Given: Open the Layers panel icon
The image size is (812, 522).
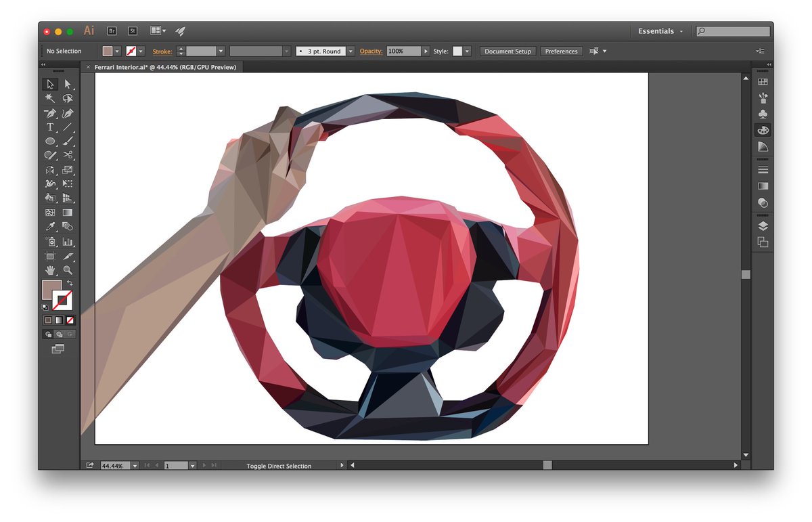Looking at the screenshot, I should click(763, 226).
